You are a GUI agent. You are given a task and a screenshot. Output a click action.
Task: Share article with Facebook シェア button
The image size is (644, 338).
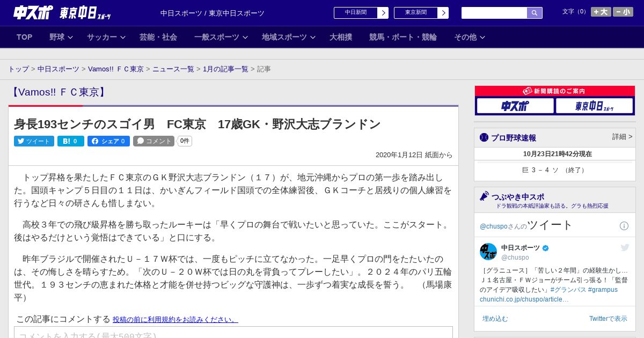[x=108, y=141]
